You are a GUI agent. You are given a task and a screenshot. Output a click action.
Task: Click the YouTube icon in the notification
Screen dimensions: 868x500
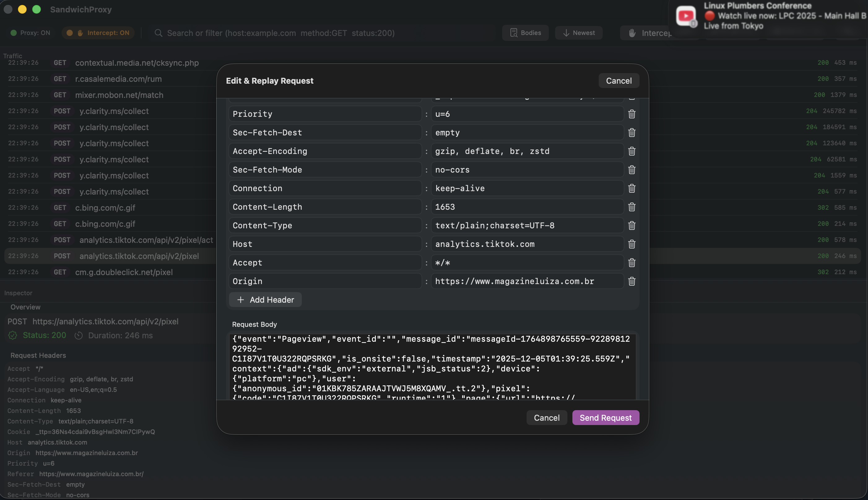click(x=686, y=15)
